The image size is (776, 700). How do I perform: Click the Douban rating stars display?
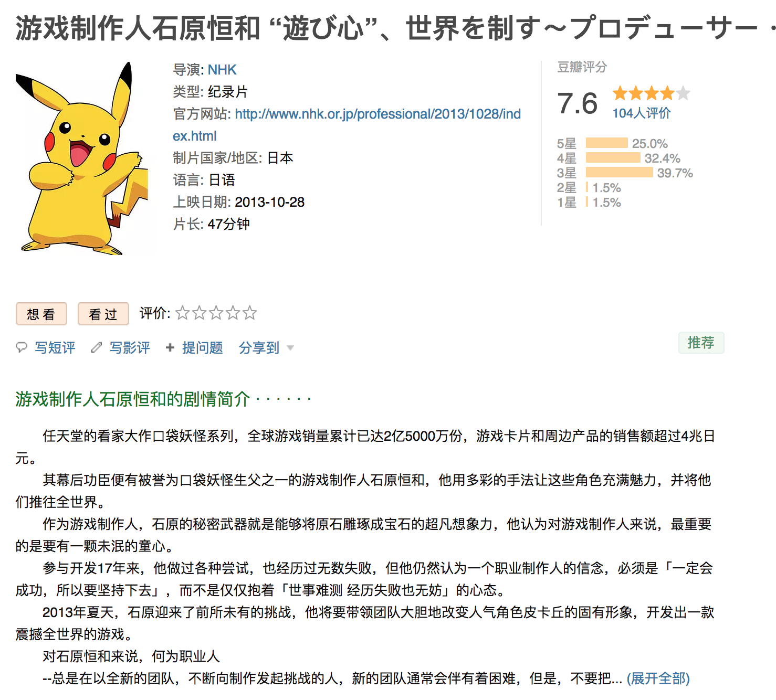click(651, 93)
